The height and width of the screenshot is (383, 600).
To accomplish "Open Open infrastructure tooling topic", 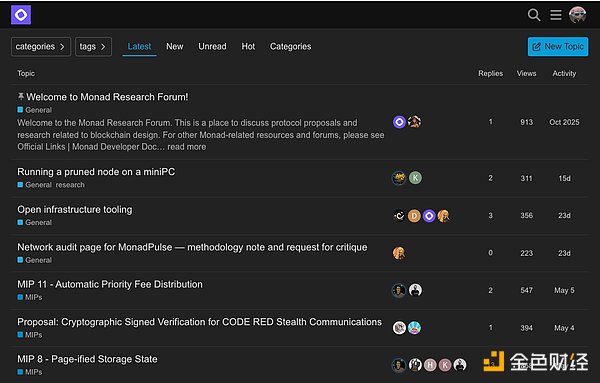I will click(75, 210).
